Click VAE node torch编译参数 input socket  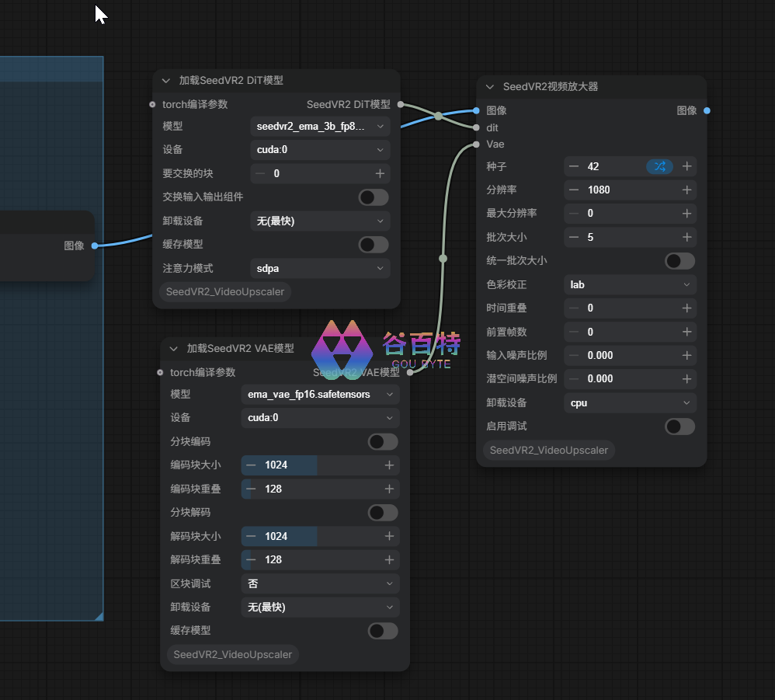160,372
